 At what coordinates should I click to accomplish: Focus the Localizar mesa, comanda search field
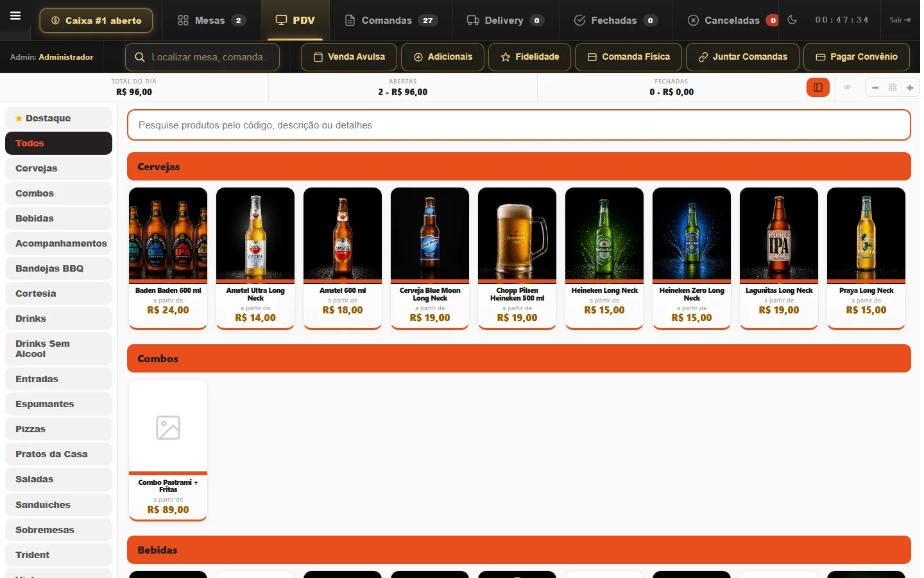[x=202, y=57]
